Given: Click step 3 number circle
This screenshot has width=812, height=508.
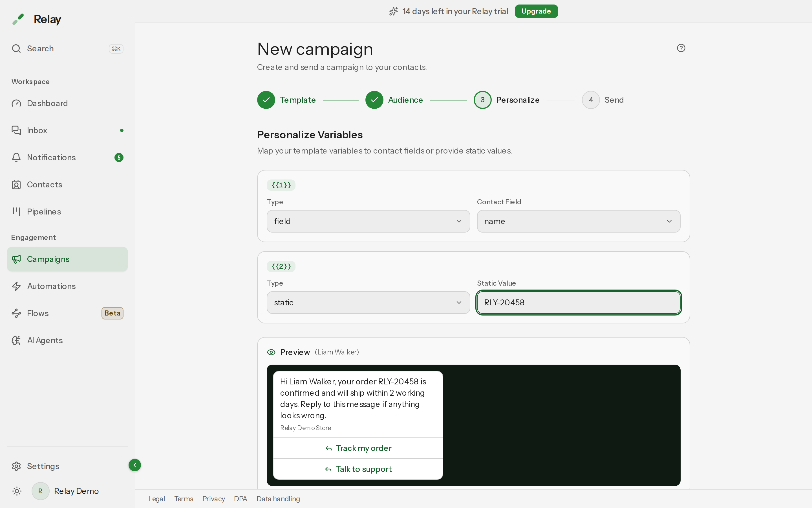Looking at the screenshot, I should click(x=482, y=100).
